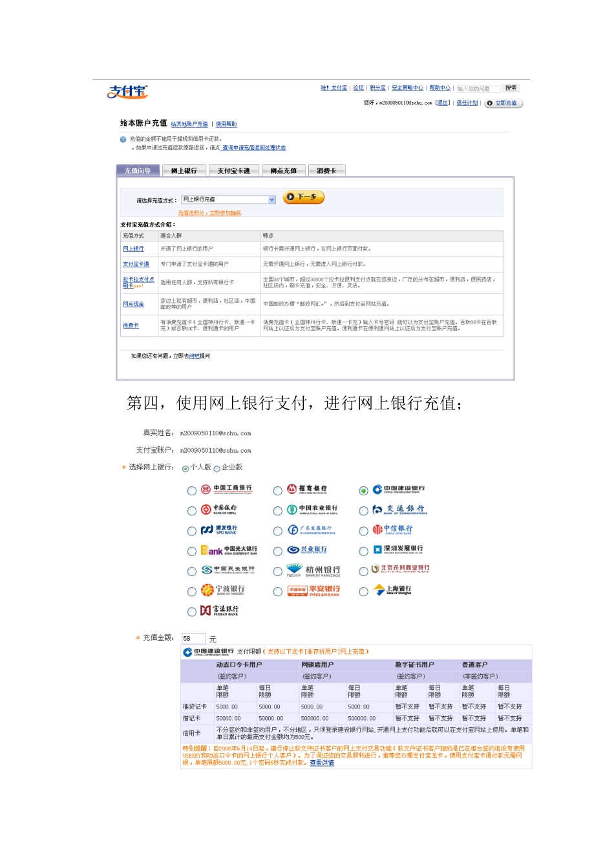Select the radio button for 中国银行
The image size is (614, 868).
[x=192, y=511]
